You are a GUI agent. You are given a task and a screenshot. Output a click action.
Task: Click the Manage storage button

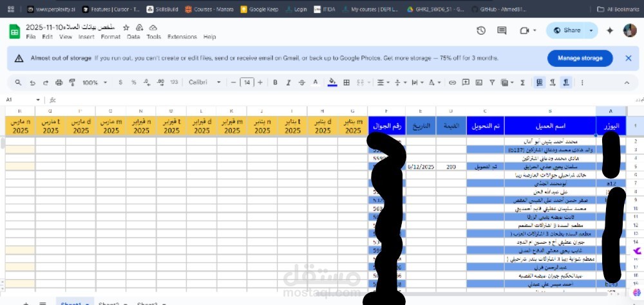(580, 59)
